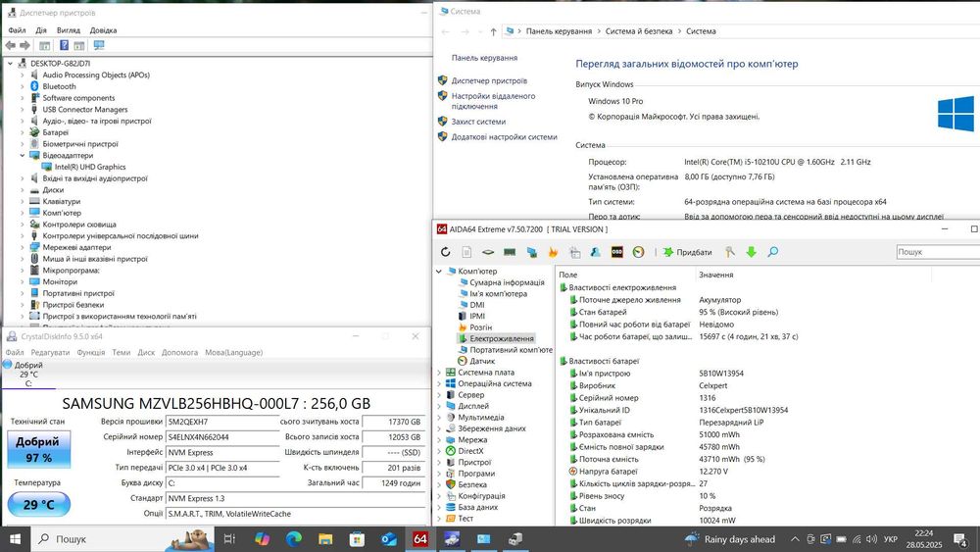Collapse the Відеоадаптери node
Screen dimensions: 980x552
coord(23,155)
